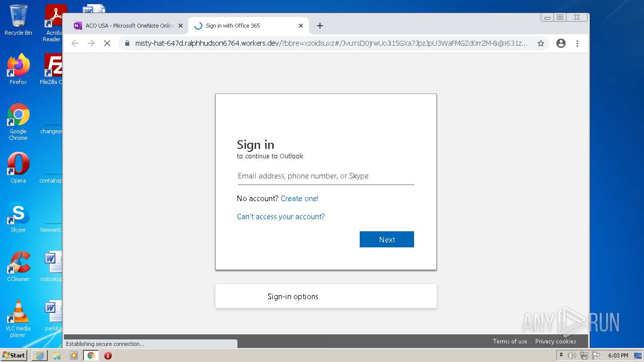
Task: Show hidden system tray icons
Action: coord(561,355)
